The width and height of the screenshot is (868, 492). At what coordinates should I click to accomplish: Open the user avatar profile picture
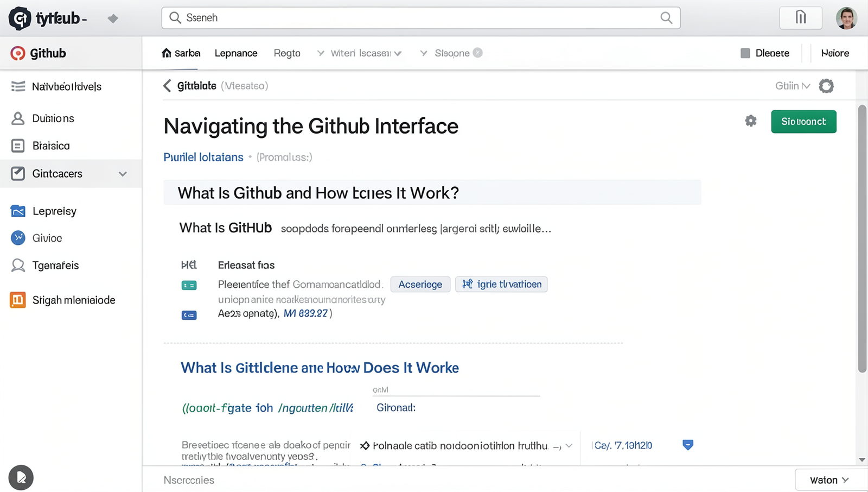point(846,18)
